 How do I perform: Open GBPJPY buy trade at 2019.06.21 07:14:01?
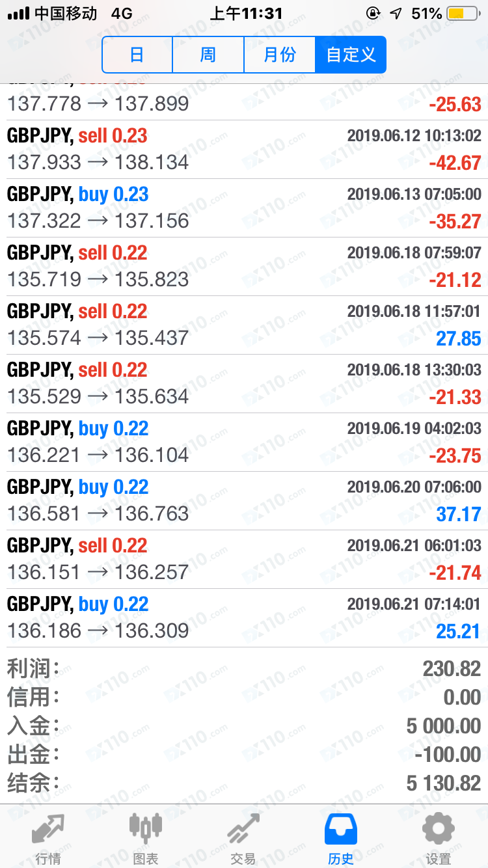click(244, 618)
